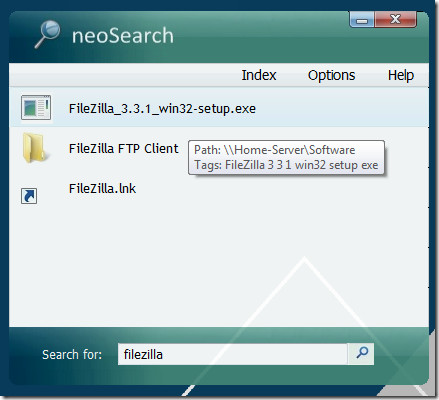439x400 pixels.
Task: Click into the 'Search for' input field
Action: [x=232, y=354]
